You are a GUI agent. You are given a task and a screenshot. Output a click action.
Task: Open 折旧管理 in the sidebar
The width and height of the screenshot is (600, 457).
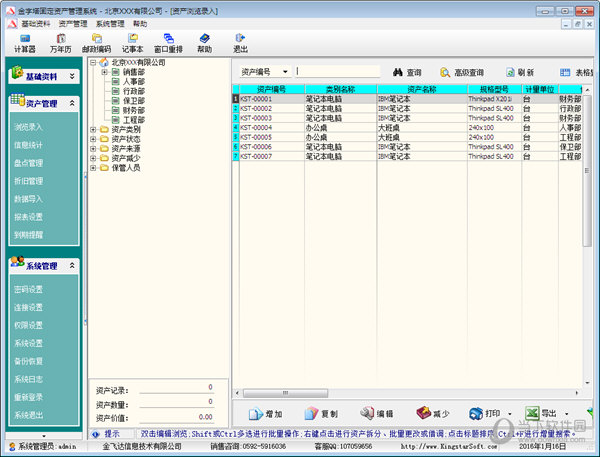(x=28, y=181)
